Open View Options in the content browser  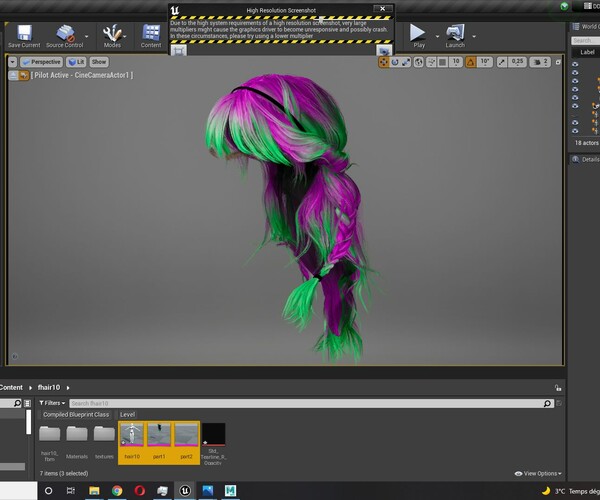(538, 474)
